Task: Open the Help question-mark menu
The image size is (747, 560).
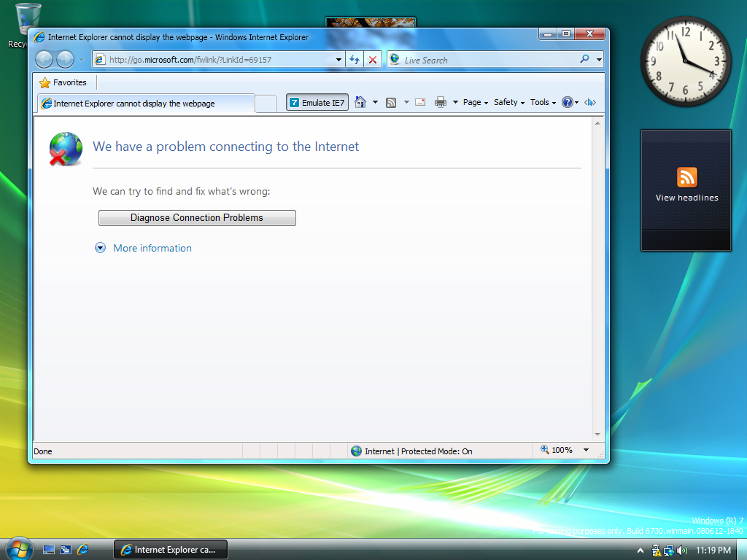Action: click(570, 102)
